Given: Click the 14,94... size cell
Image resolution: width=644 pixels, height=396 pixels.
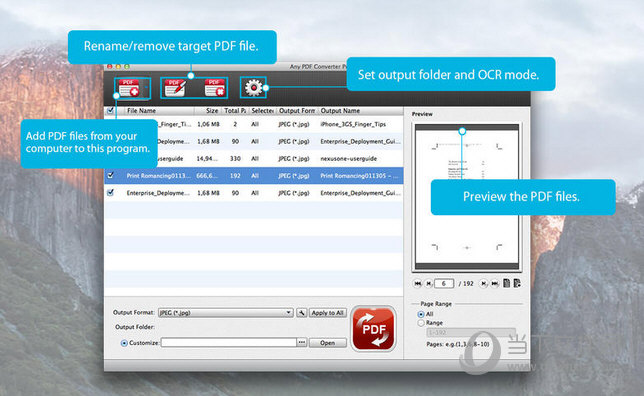Looking at the screenshot, I should tap(207, 158).
